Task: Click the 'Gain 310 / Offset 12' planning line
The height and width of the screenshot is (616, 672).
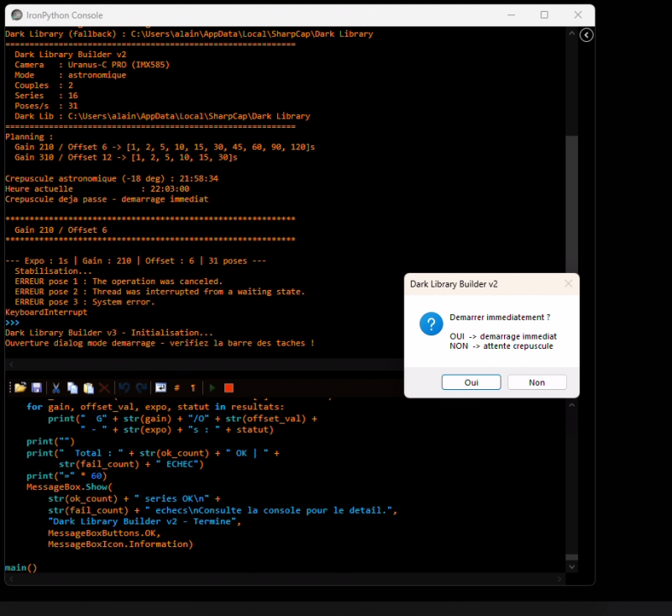Action: coord(126,157)
